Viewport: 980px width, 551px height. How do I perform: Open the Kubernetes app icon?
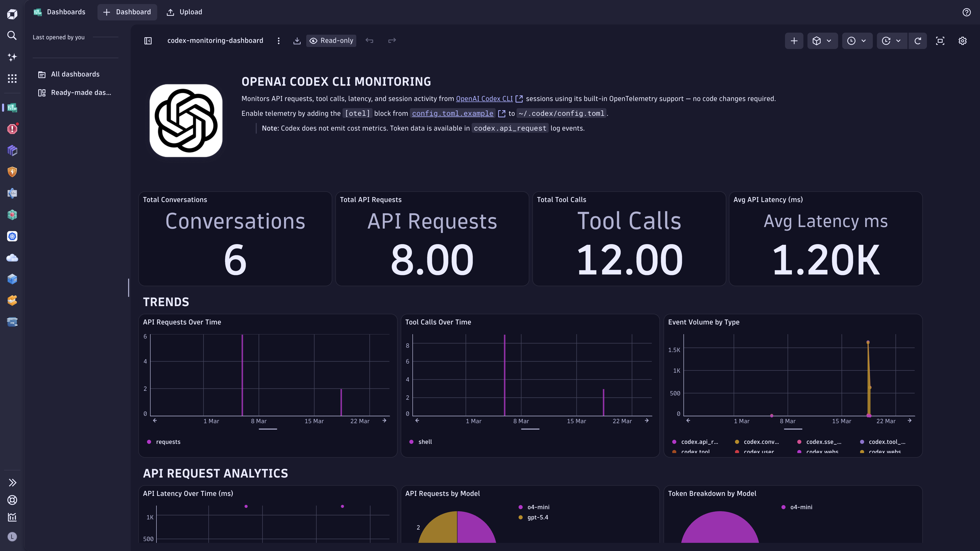point(12,236)
